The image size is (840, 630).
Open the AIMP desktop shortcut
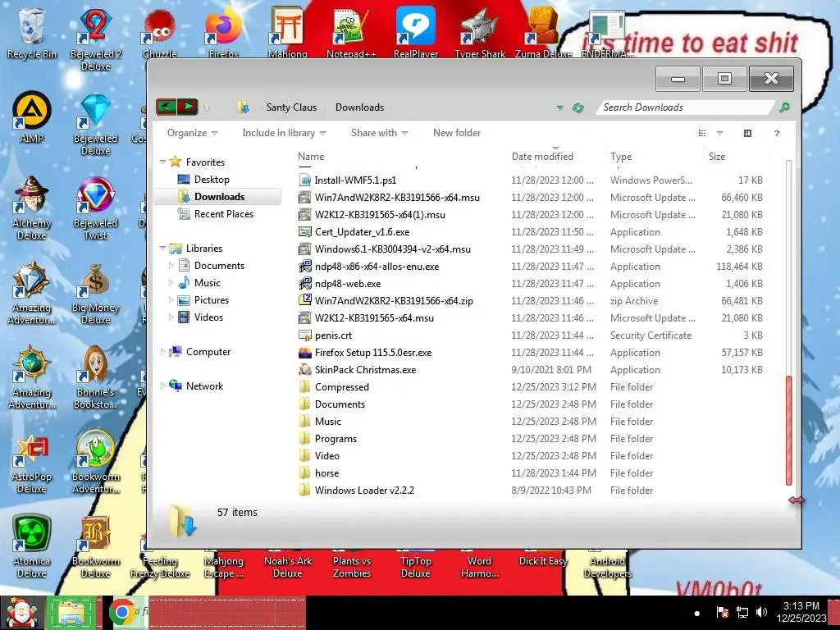(32, 117)
